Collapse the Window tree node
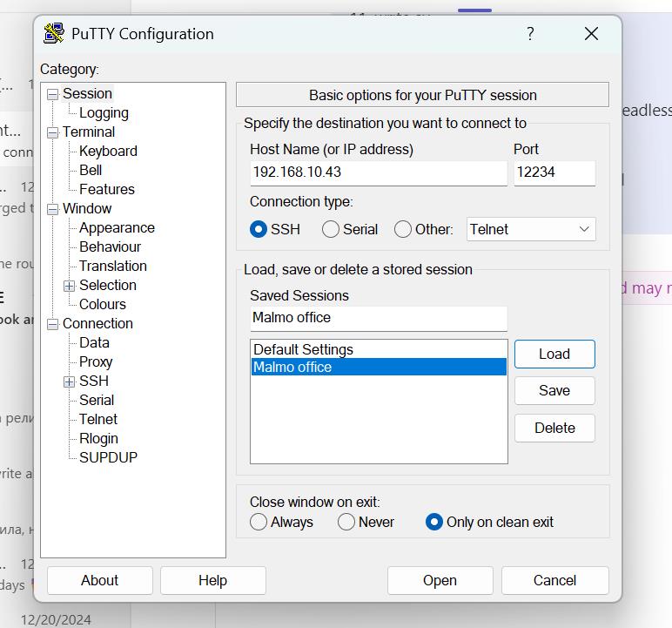672x628 pixels. (52, 209)
